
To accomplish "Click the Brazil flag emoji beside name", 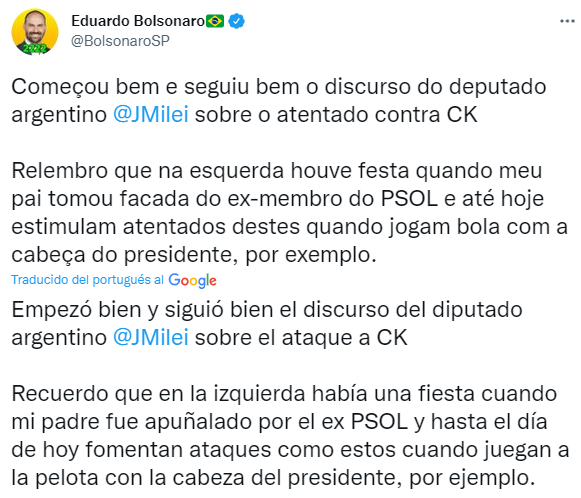I will coord(215,21).
